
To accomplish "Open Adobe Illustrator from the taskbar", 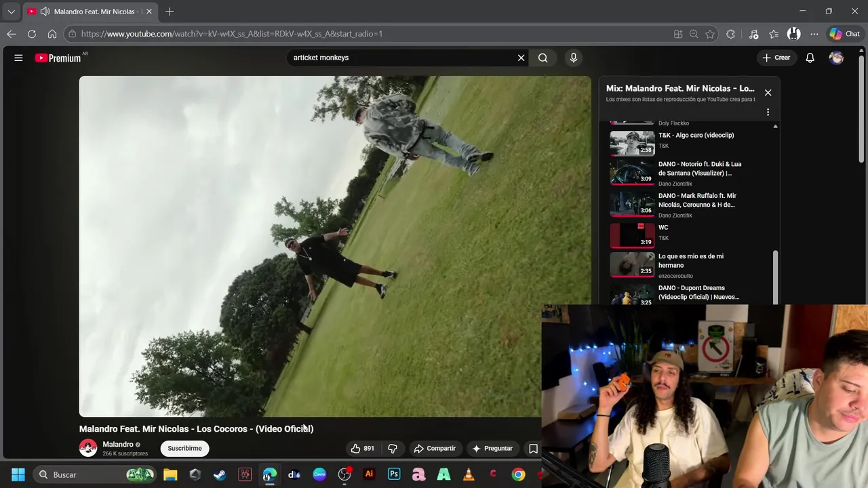I will point(369,474).
